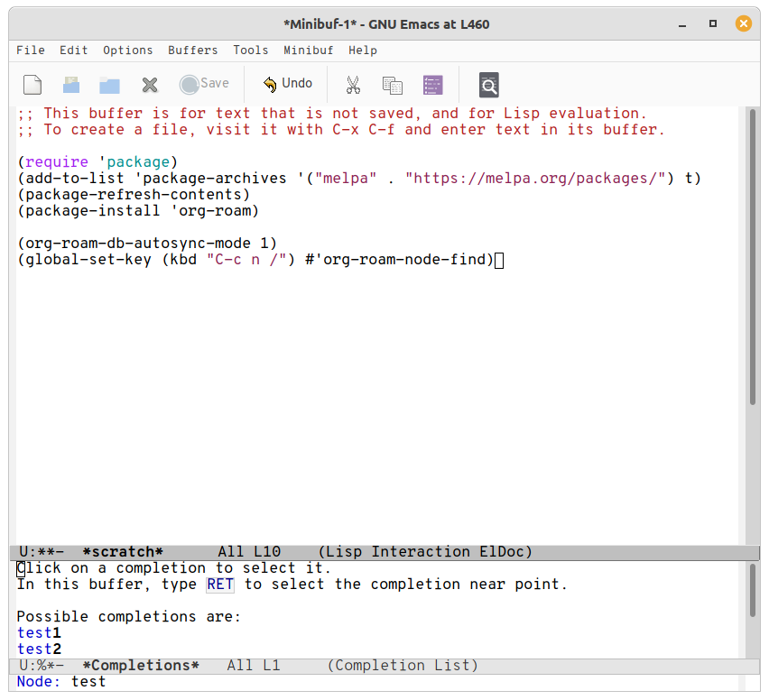Minimize the Emacs window
Image resolution: width=769 pixels, height=700 pixels.
point(682,24)
